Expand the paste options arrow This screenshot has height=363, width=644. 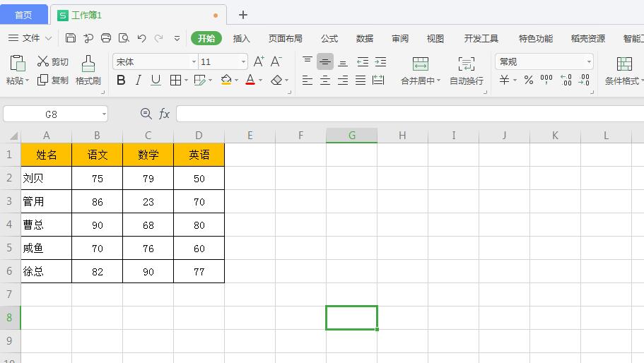click(x=27, y=81)
